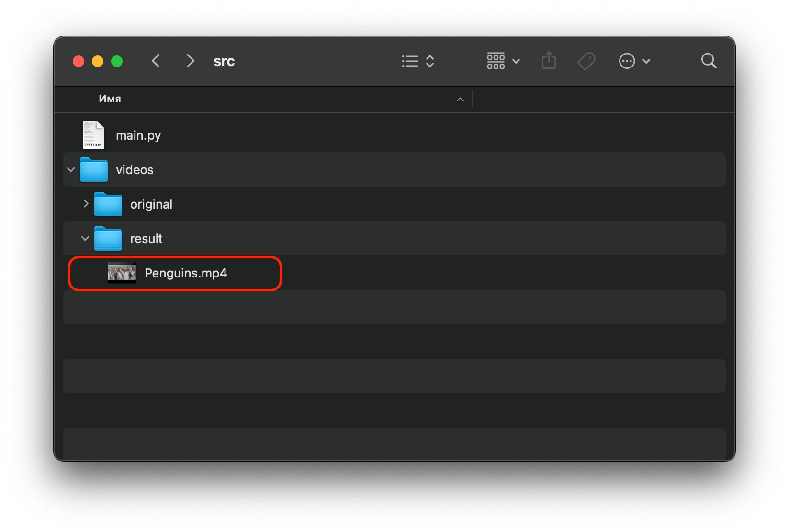Click the src window title
Screen dimensions: 789x532
(224, 61)
